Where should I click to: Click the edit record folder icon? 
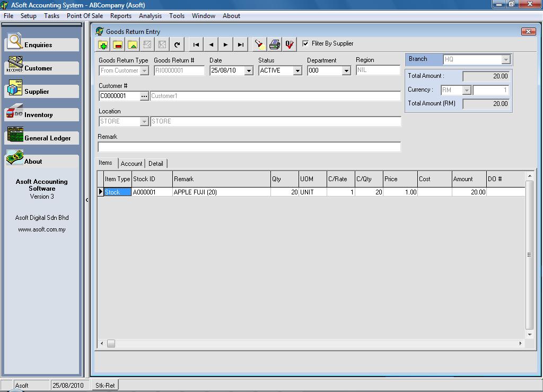(x=133, y=44)
